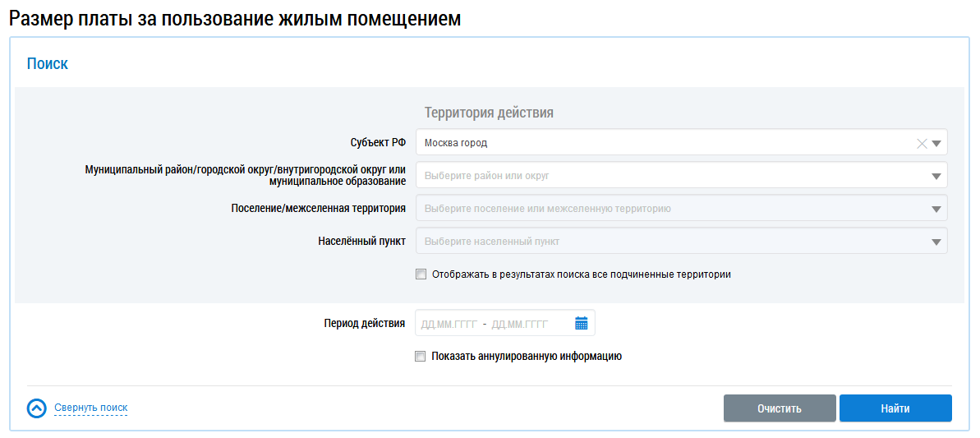Image resolution: width=980 pixels, height=438 pixels.
Task: Clear the selected Субъект РФ value with the X icon
Action: click(921, 143)
